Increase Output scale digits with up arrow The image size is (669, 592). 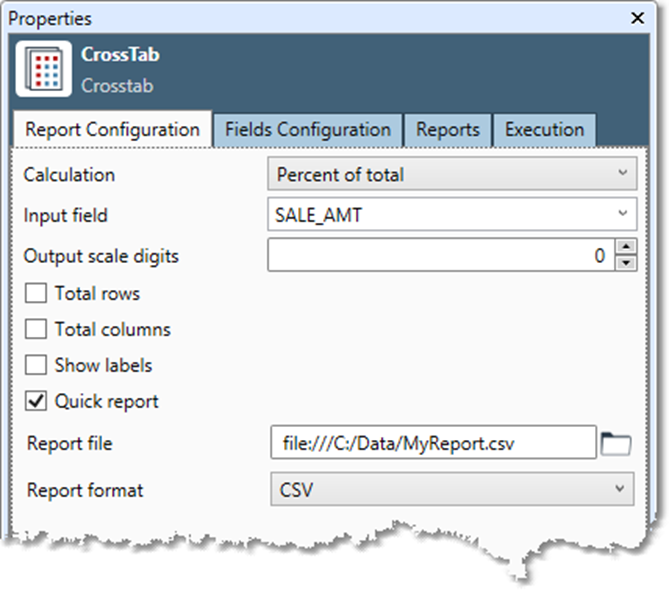[x=625, y=248]
